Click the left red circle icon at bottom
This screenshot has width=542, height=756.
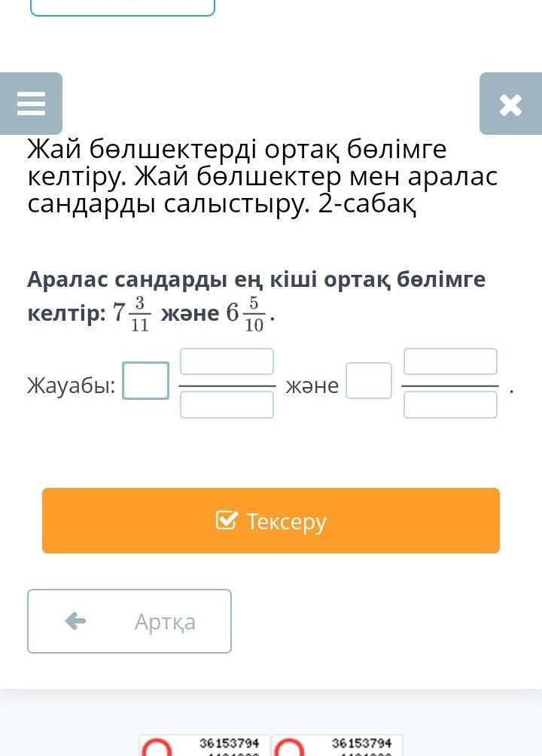[159, 748]
